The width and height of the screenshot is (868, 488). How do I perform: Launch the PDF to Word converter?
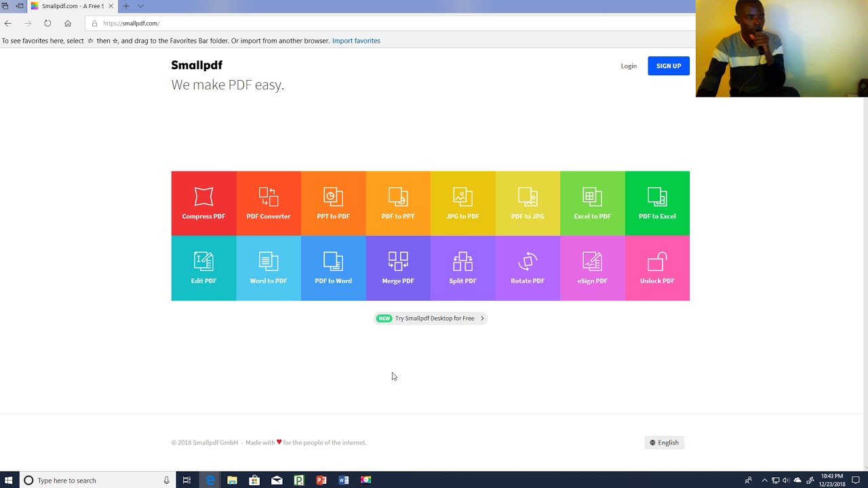(x=333, y=268)
